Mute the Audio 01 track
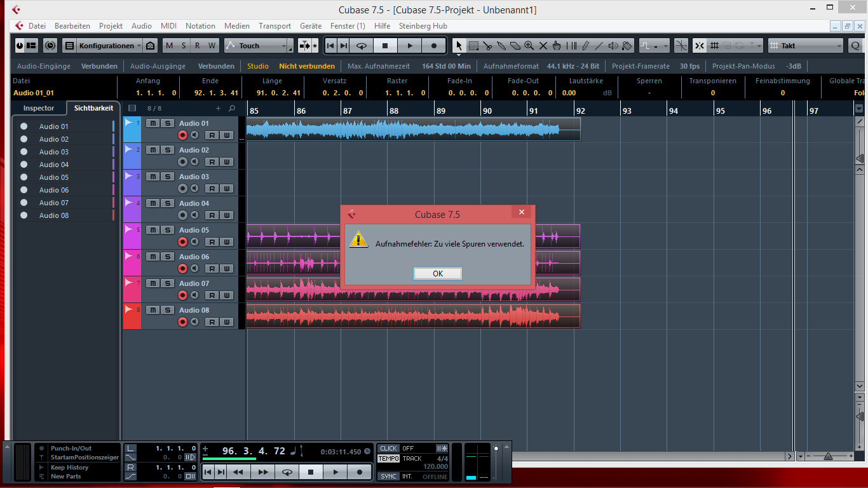 pos(153,123)
